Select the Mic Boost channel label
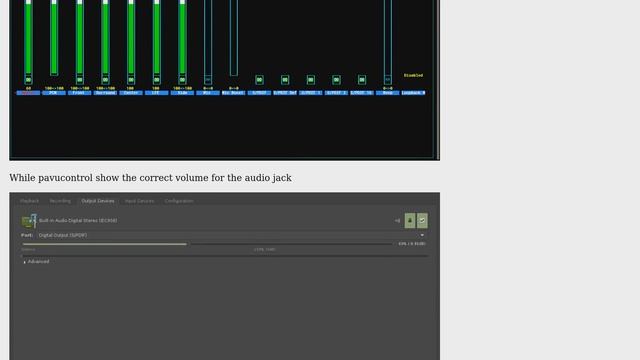 (233, 93)
